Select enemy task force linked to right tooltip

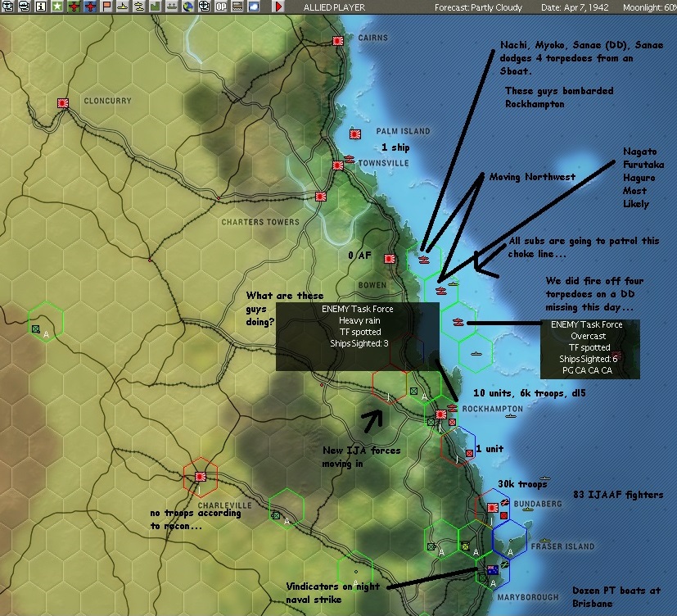click(x=458, y=322)
